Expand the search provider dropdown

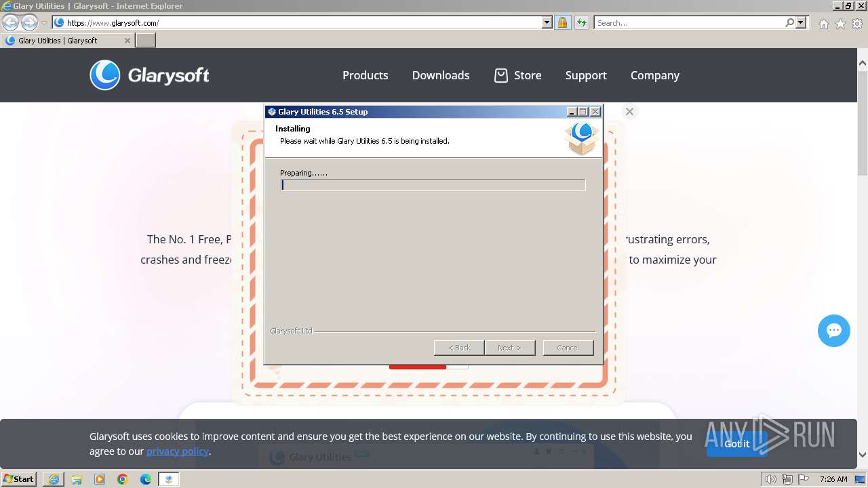[801, 22]
